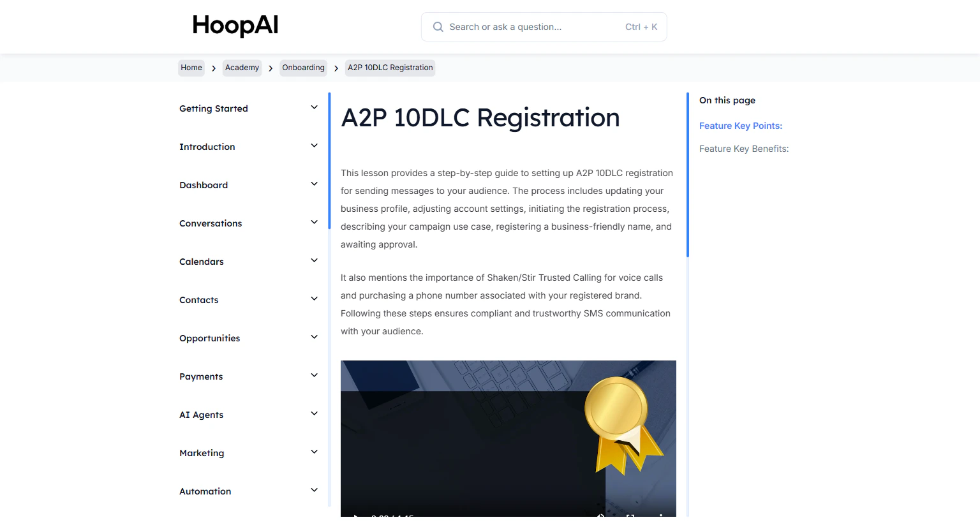
Task: Play the A2P 10DLC Registration video
Action: coord(356,517)
